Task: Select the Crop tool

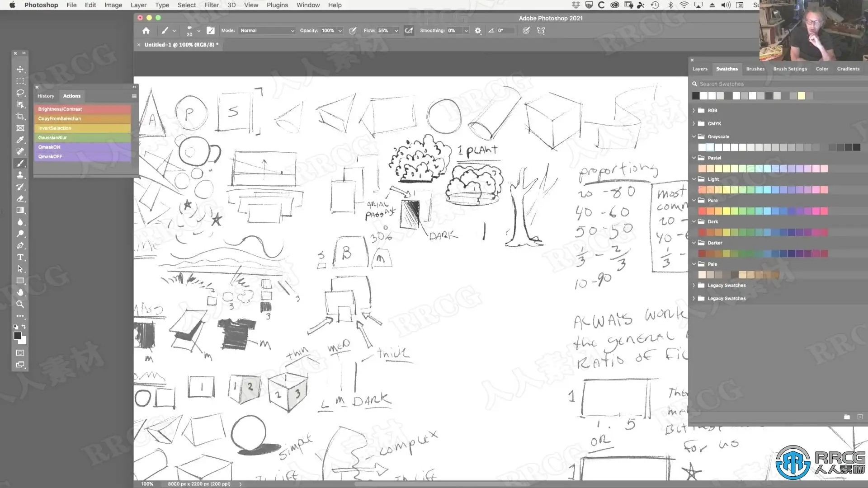Action: point(20,116)
